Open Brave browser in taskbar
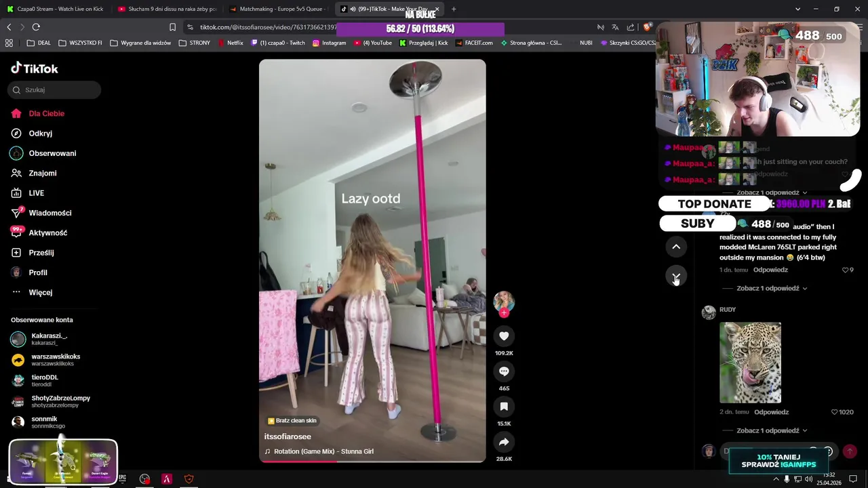 click(x=189, y=479)
